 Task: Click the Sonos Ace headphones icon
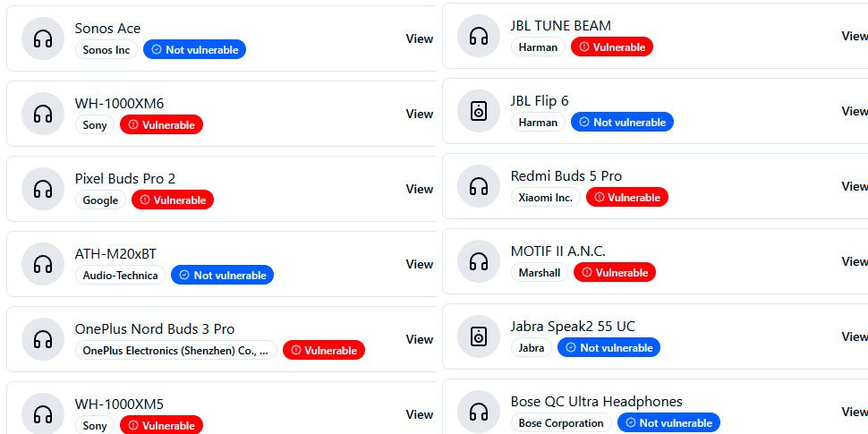pos(42,39)
